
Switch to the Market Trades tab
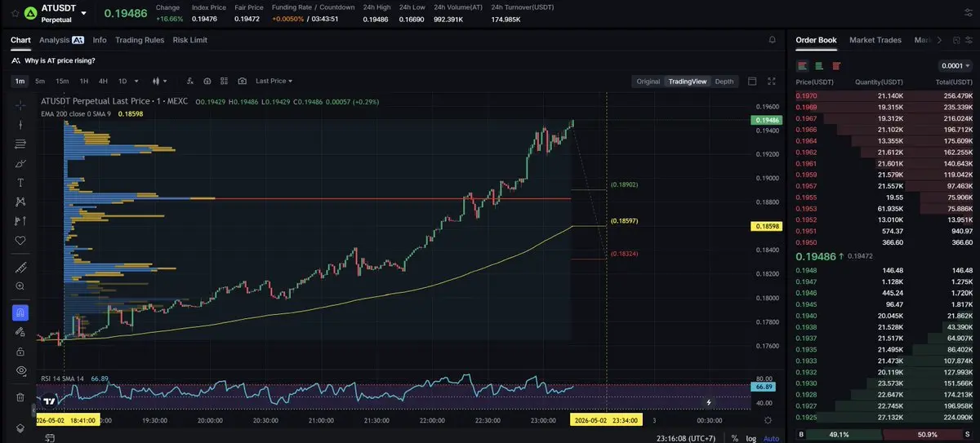875,39
